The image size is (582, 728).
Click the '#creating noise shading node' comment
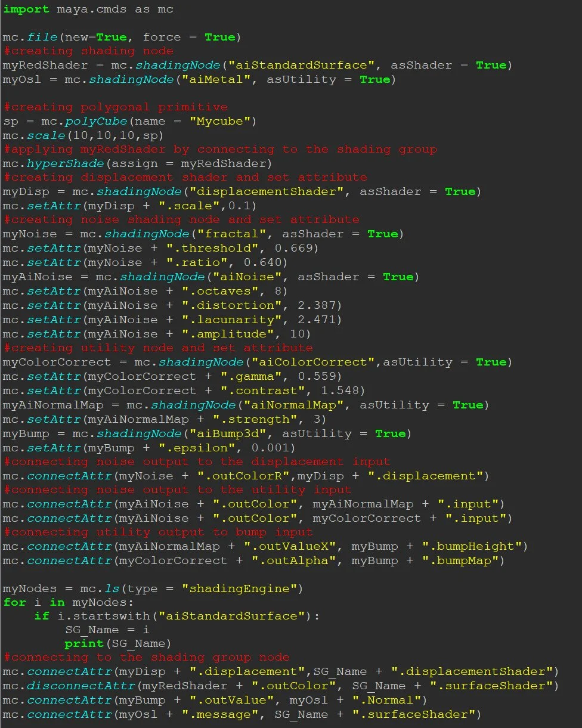point(181,220)
